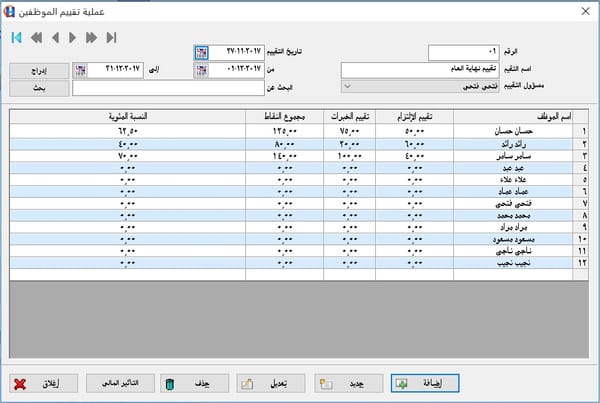600x403 pixels.
Task: Select employee محمد محمد name cell
Action: pyautogui.click(x=513, y=215)
